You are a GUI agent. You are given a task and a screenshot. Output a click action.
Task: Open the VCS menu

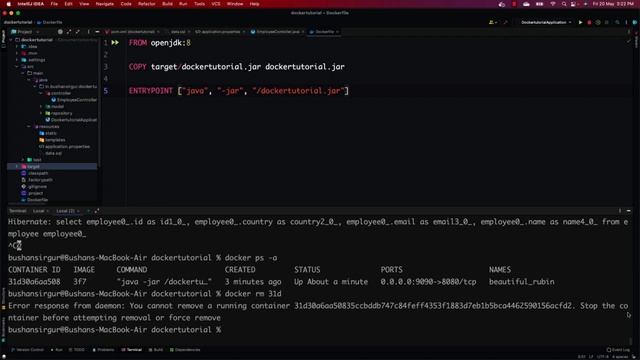(x=216, y=4)
